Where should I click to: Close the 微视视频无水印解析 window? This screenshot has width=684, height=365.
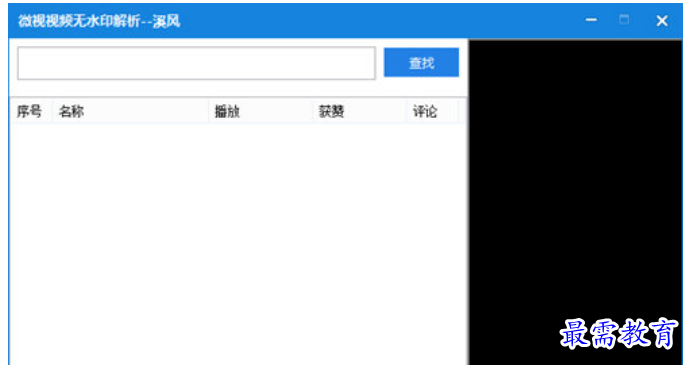pos(662,20)
